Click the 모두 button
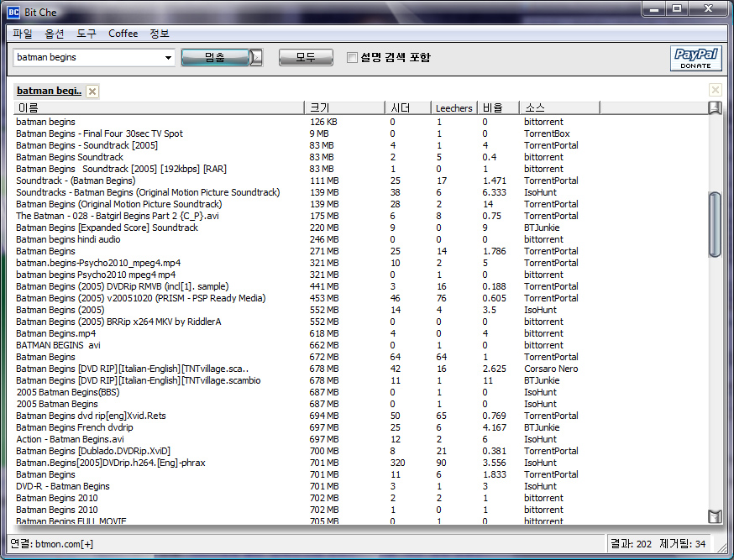The height and width of the screenshot is (560, 734). tap(306, 58)
